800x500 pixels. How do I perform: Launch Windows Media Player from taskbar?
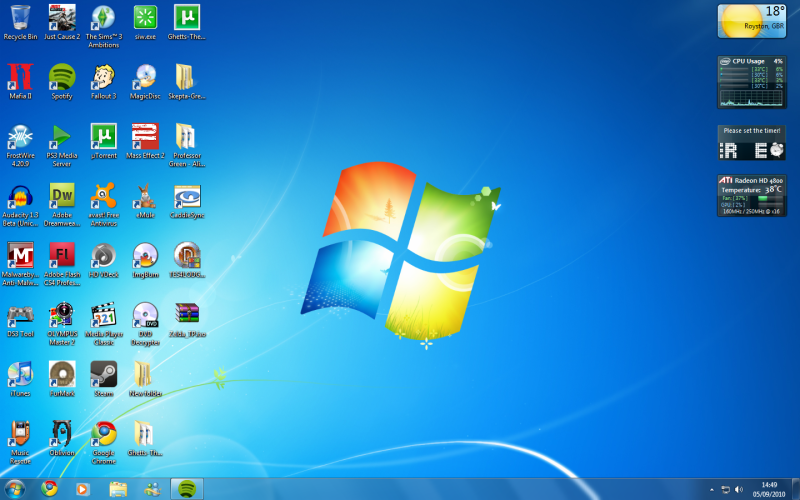tap(82, 489)
